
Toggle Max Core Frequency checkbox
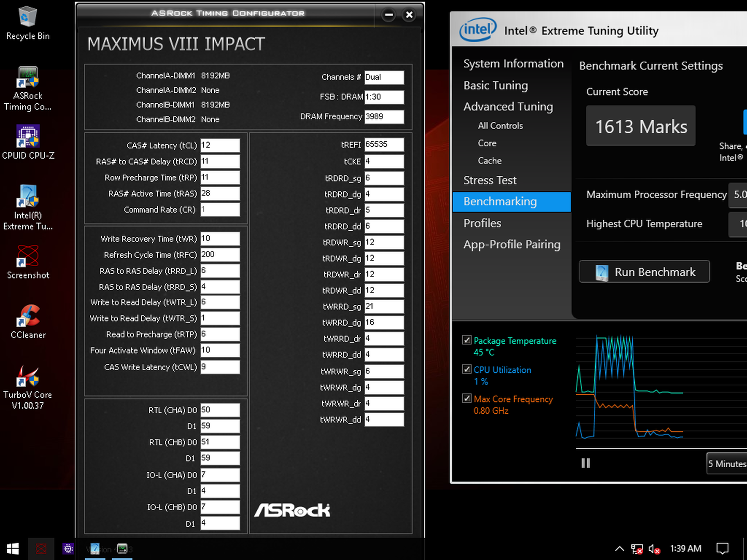point(467,398)
